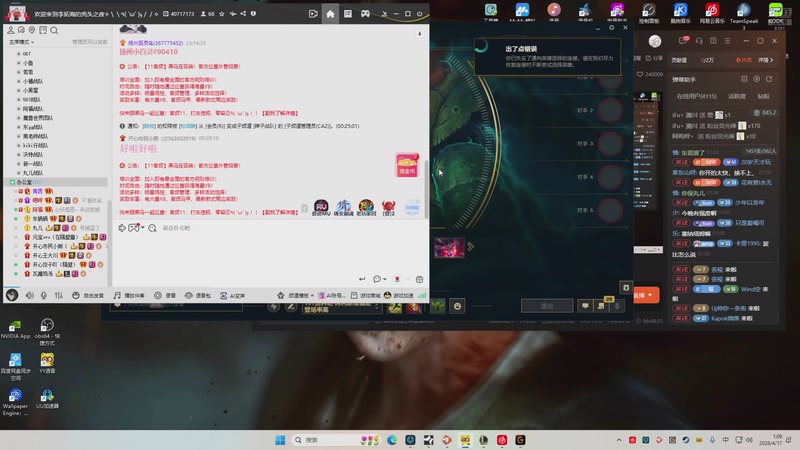Select the 小鱼 sub-channel
This screenshot has width=800, height=450.
point(28,63)
